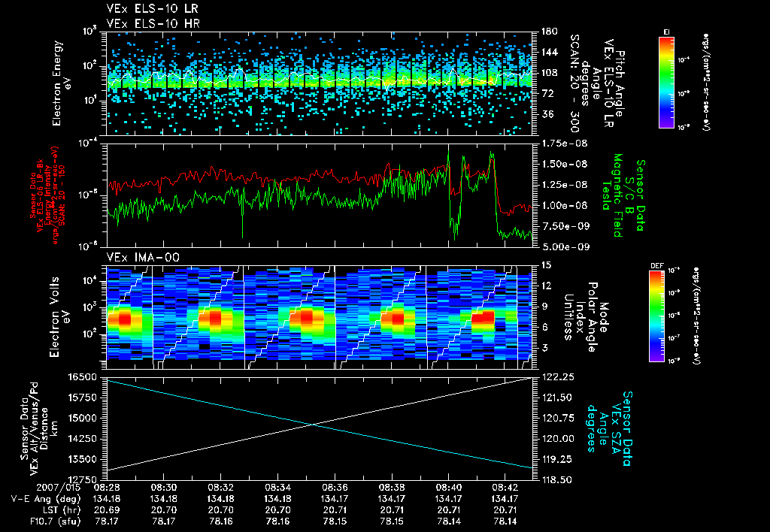This screenshot has width=770, height=532.
Task: Click the El color bar legend
Action: point(666,82)
